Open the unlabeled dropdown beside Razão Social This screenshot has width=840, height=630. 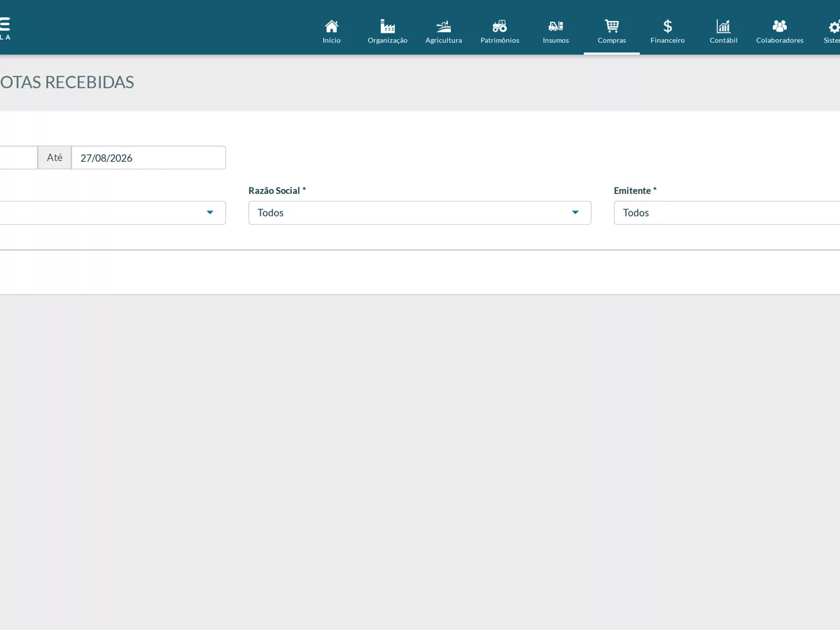113,213
